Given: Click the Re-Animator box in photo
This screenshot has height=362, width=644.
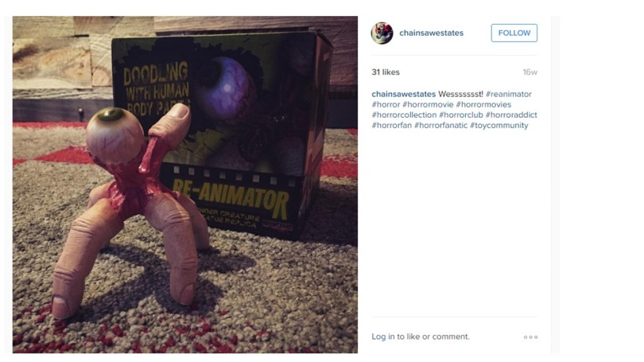Looking at the screenshot, I should point(222,131).
